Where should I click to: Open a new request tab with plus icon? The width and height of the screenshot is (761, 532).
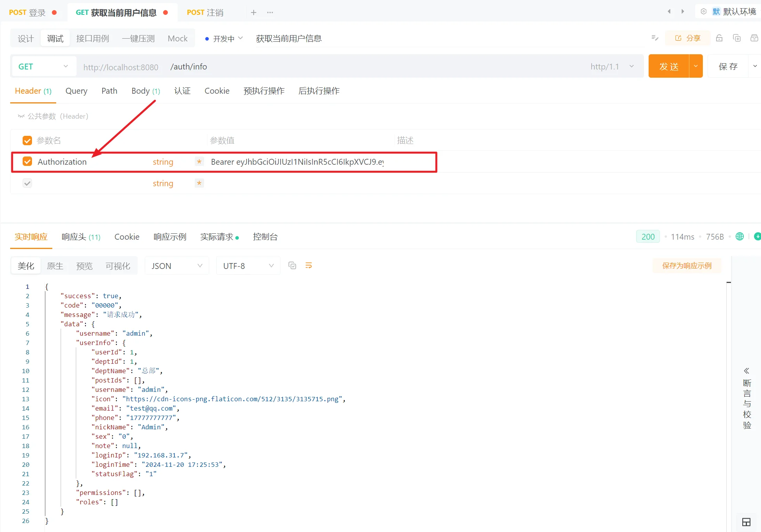click(x=254, y=12)
